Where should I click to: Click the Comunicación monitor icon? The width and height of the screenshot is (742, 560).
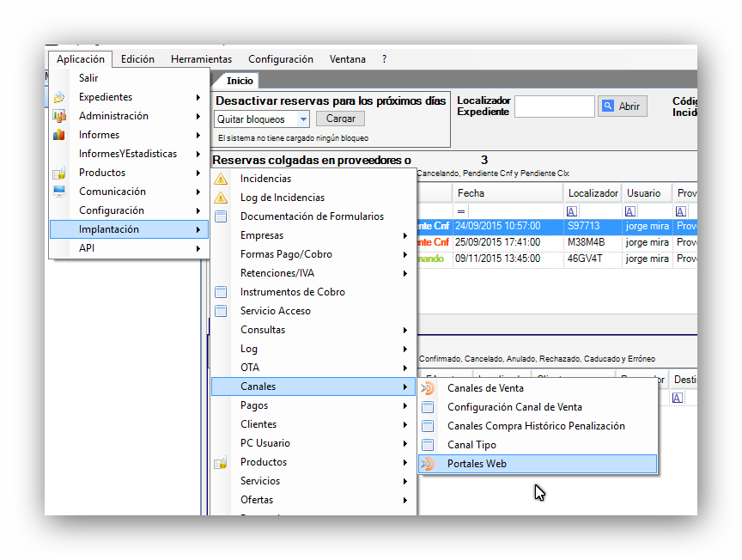59,192
